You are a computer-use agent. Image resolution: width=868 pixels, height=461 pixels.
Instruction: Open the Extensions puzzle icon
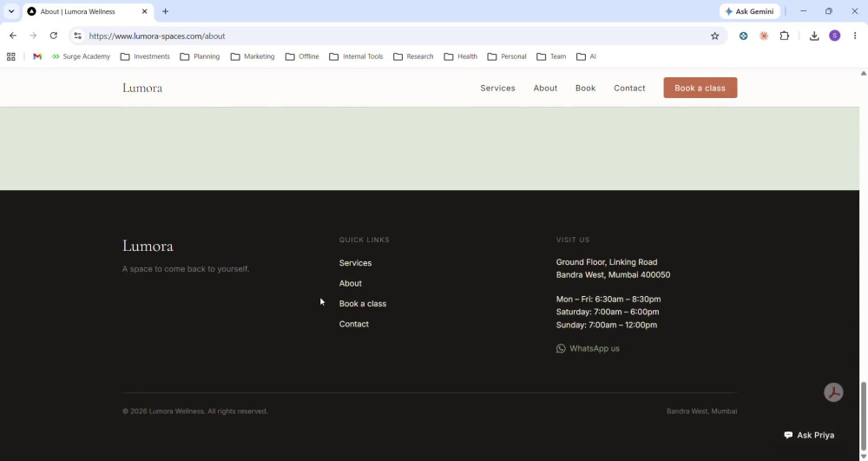coord(785,36)
